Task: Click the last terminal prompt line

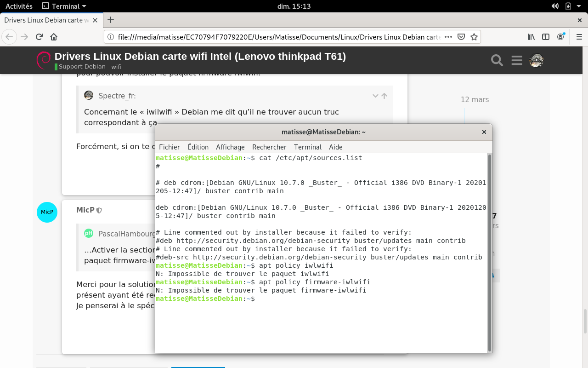Action: (205, 299)
